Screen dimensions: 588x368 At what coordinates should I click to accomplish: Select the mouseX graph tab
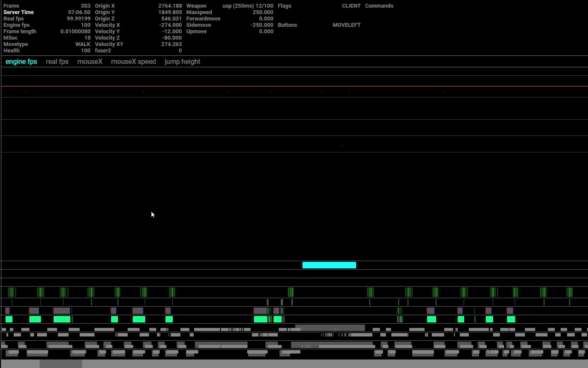pos(90,62)
